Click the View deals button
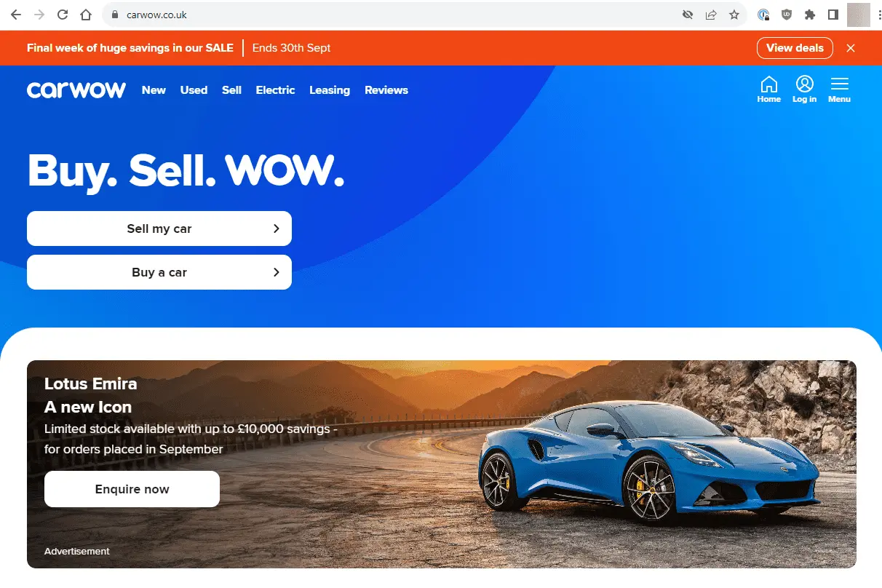 [795, 48]
